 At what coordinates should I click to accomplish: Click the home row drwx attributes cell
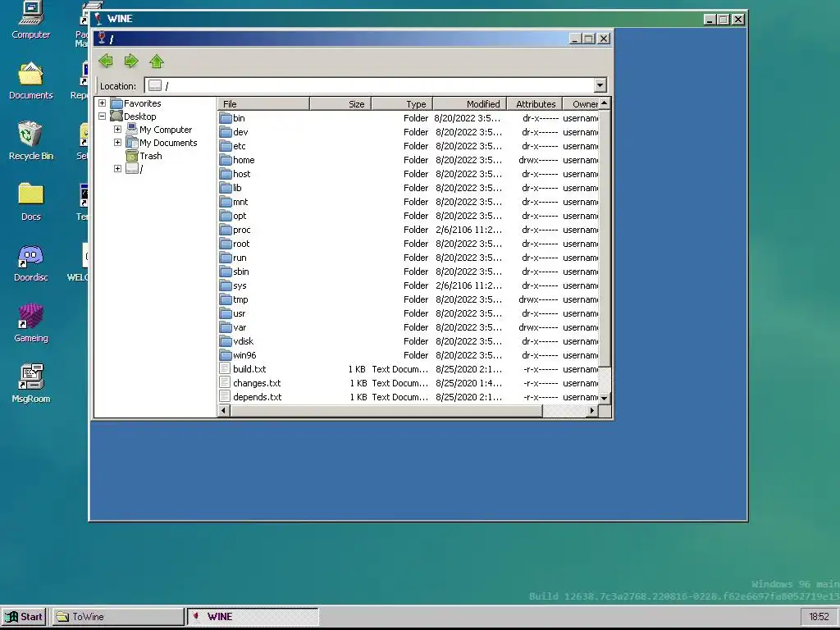[x=538, y=160]
